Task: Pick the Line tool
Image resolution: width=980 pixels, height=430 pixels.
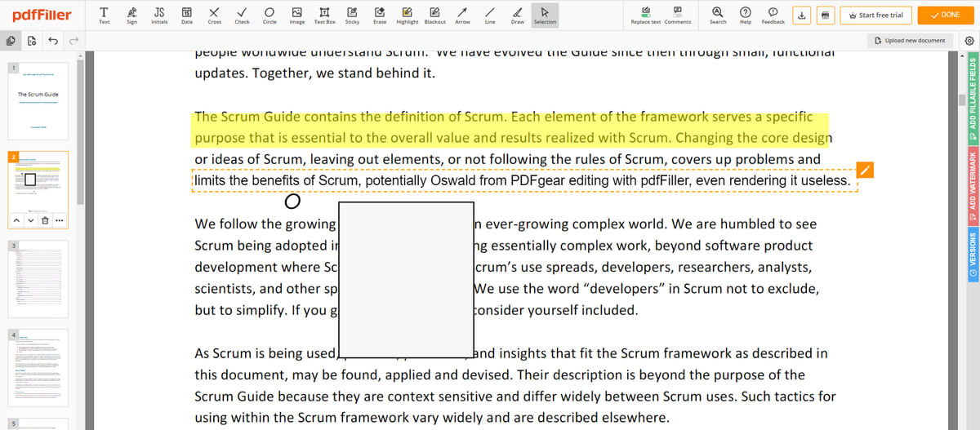Action: [490, 15]
